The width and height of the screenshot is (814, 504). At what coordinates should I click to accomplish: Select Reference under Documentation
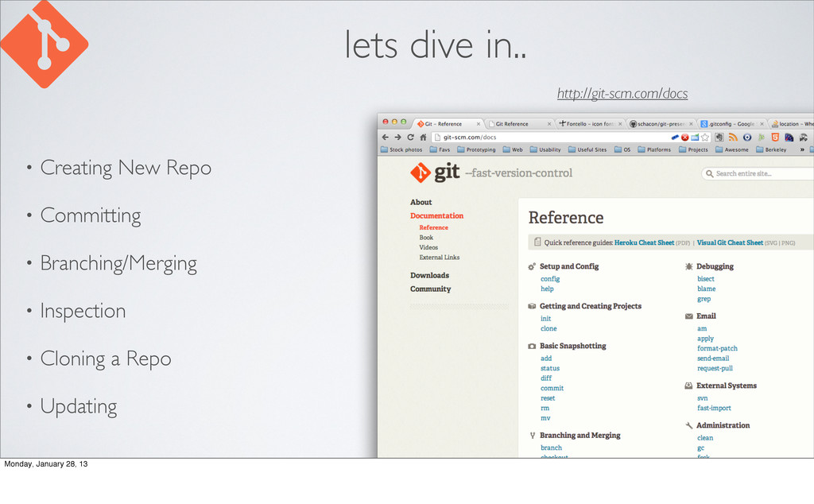coord(433,227)
